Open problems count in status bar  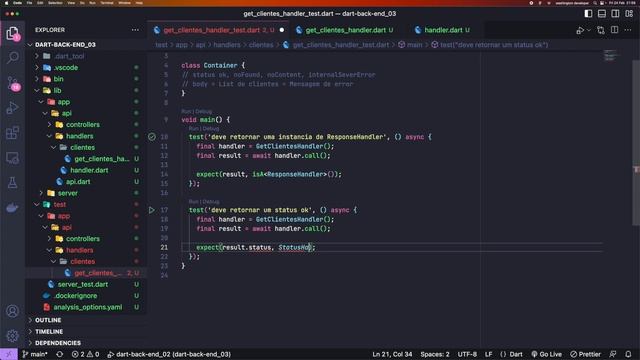click(85, 354)
